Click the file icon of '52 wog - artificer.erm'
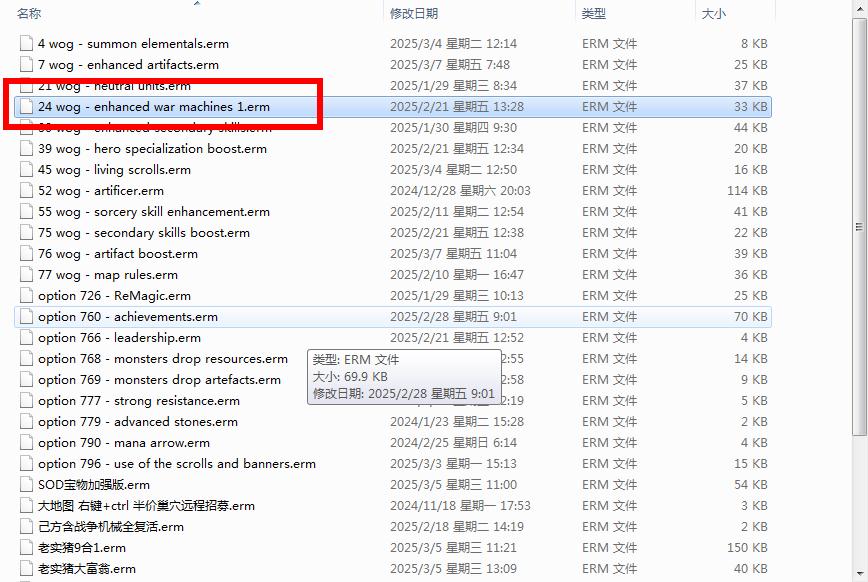Image resolution: width=868 pixels, height=582 pixels. [26, 190]
